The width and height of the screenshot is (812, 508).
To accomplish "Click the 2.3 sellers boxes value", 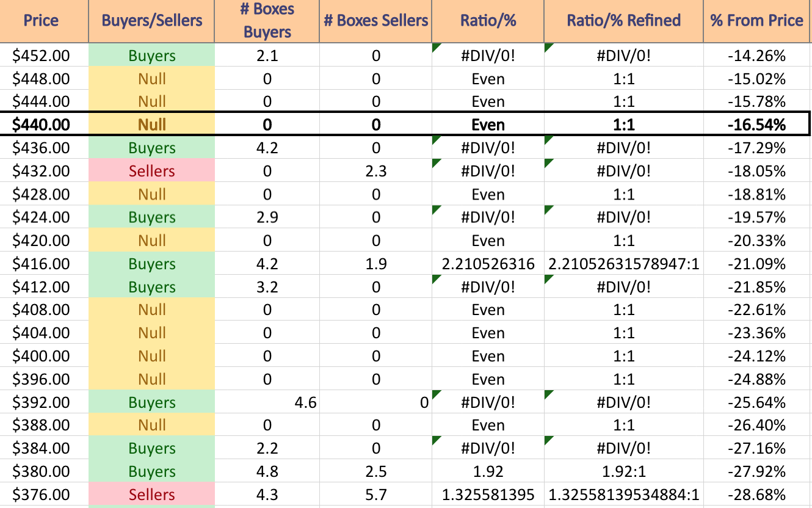I will pos(375,171).
